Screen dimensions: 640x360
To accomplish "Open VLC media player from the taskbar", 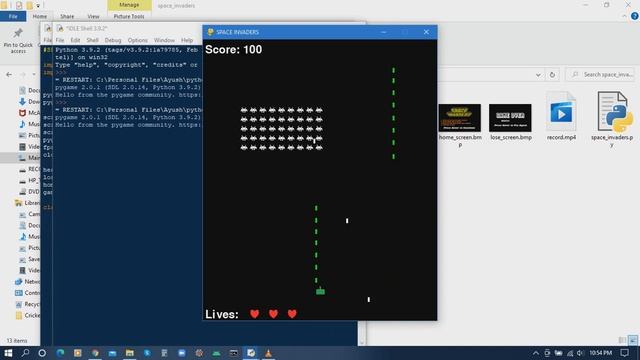I will coord(268,353).
